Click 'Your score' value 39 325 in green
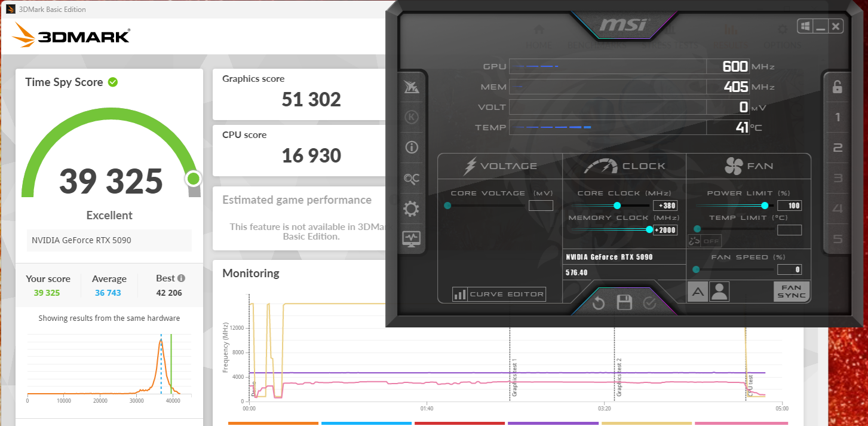This screenshot has height=426, width=868. [x=47, y=293]
